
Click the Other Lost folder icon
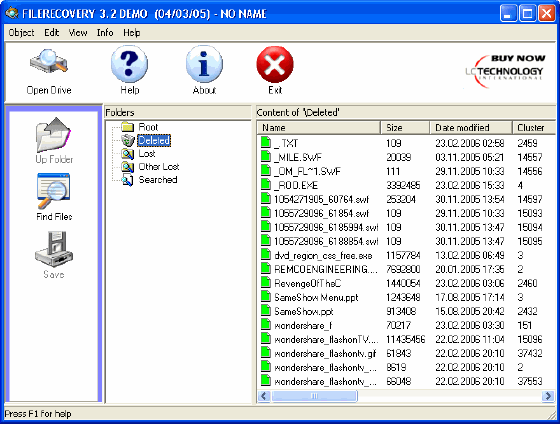128,167
